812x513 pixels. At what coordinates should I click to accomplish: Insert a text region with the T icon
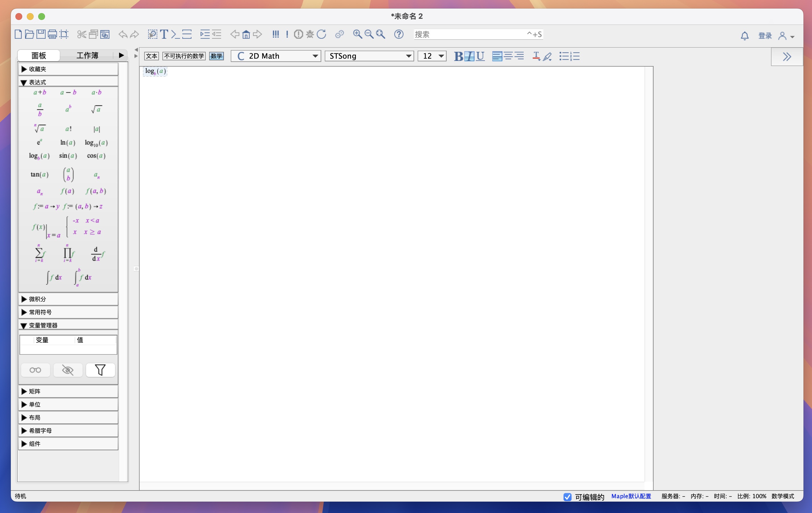tap(164, 34)
